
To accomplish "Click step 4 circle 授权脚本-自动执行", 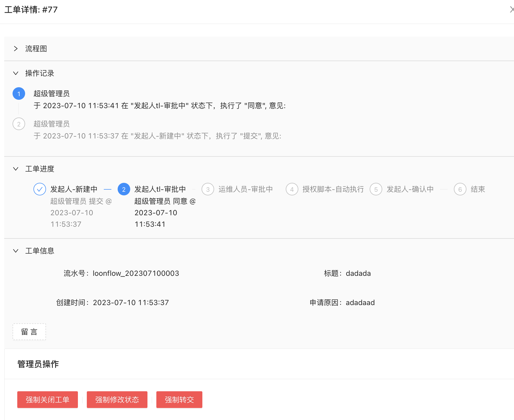I will click(292, 189).
